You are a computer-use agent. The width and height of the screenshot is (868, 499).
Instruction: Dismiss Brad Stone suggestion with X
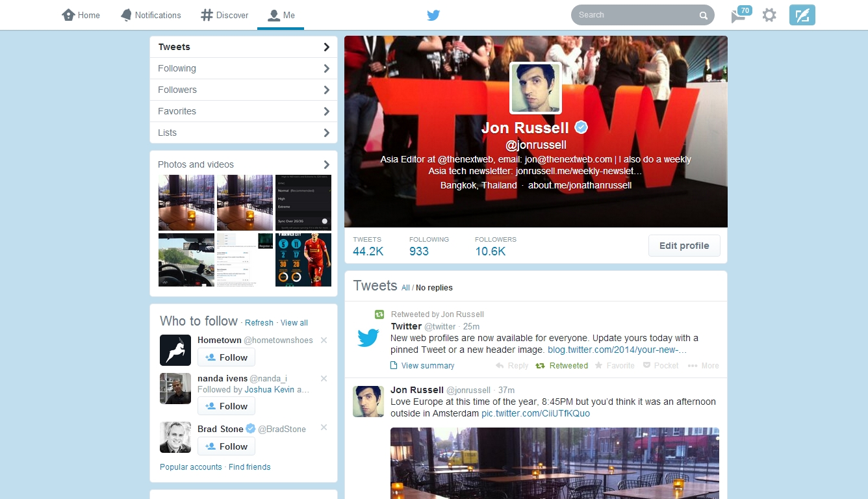click(x=324, y=428)
